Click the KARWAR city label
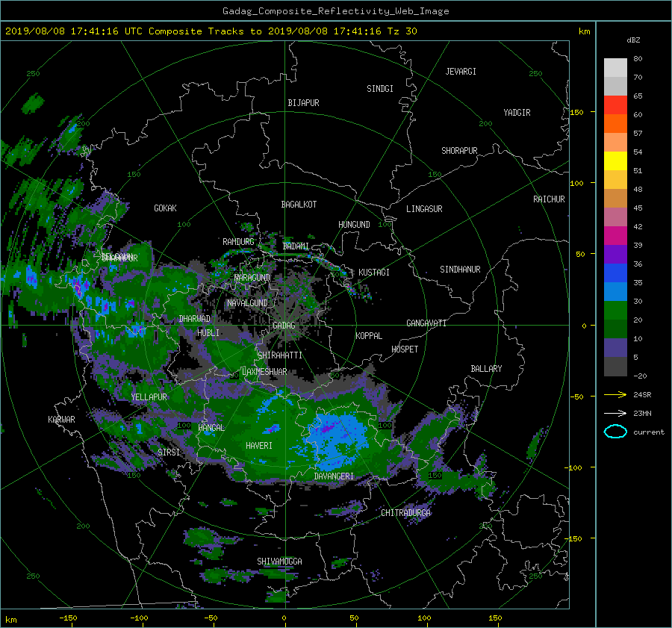Image resolution: width=672 pixels, height=628 pixels. tap(61, 420)
